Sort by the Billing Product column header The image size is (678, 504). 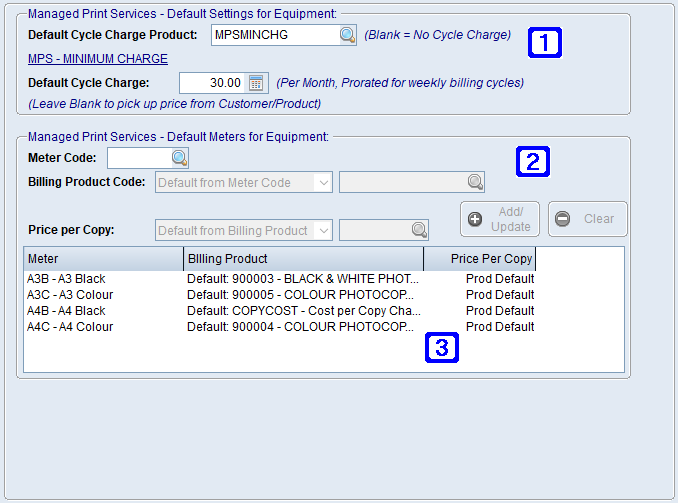tap(304, 258)
